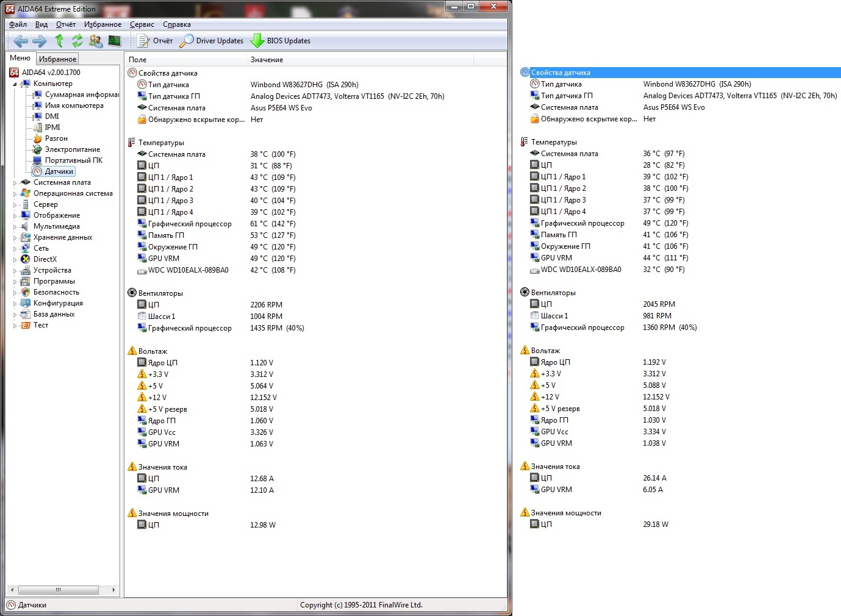Switch to the Меню side panel tab
The height and width of the screenshot is (616, 841).
pyautogui.click(x=20, y=58)
